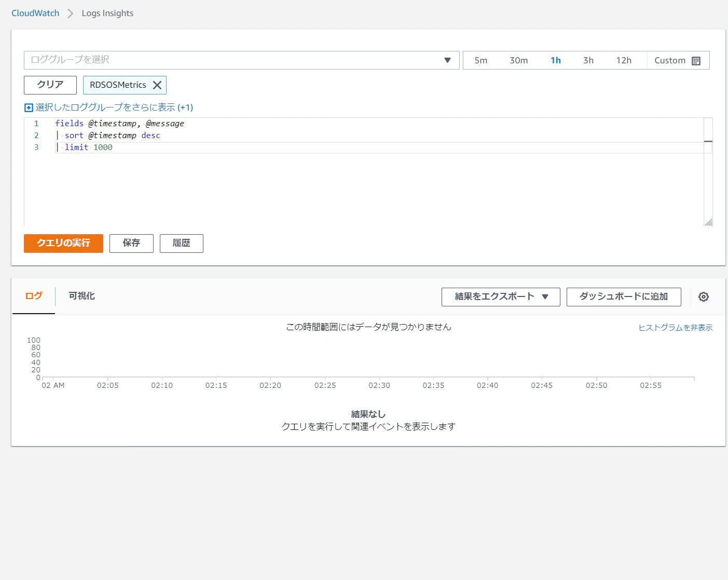Select the 3h time range
Viewport: 728px width, 580px height.
[588, 61]
